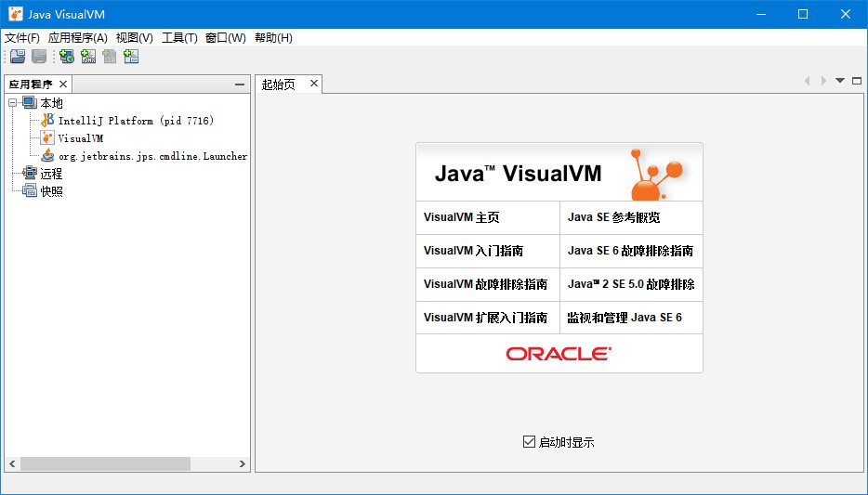Maximize the editor area window button
The width and height of the screenshot is (868, 495).
point(856,81)
